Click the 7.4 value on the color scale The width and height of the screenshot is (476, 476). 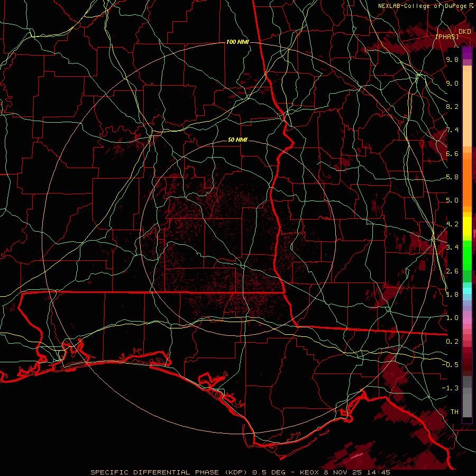(x=452, y=130)
